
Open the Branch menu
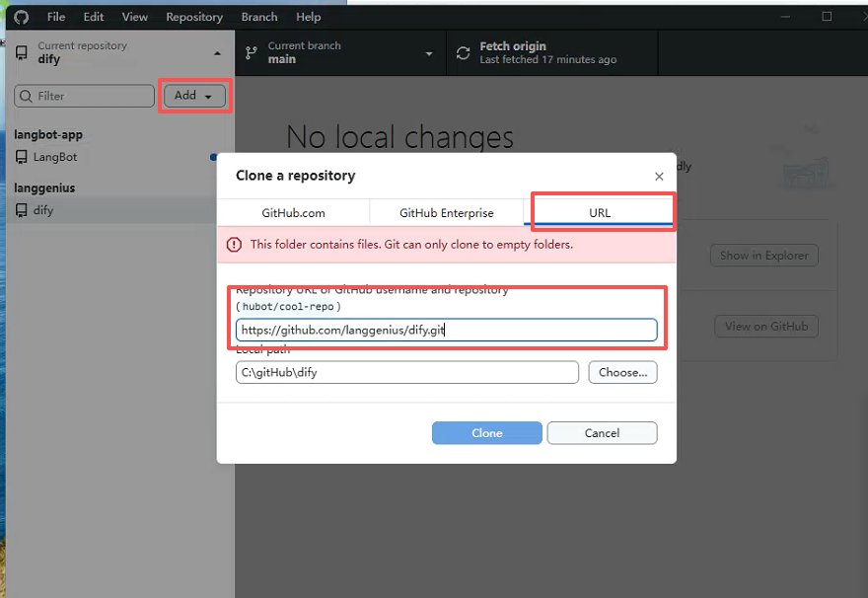[x=259, y=17]
